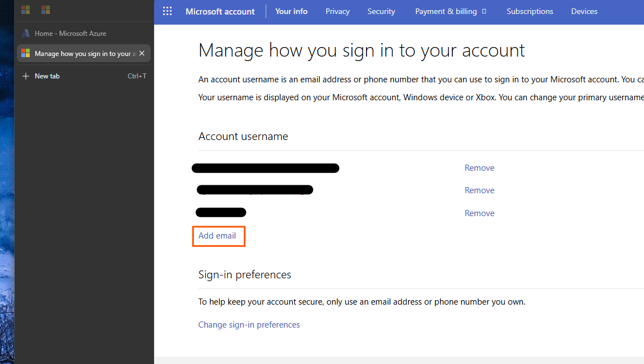Click the Manage how you sign in heading
The height and width of the screenshot is (364, 644).
coord(362,50)
